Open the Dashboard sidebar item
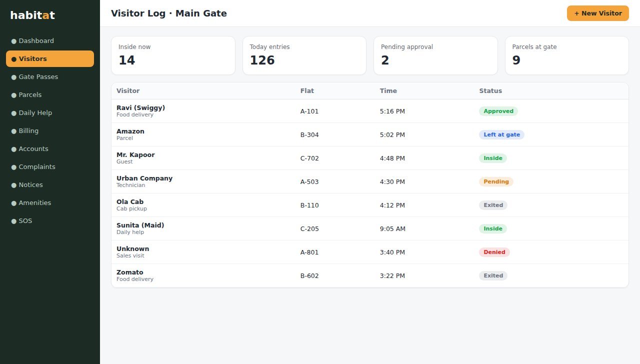Screen dimensions: 640x364 click(50, 41)
